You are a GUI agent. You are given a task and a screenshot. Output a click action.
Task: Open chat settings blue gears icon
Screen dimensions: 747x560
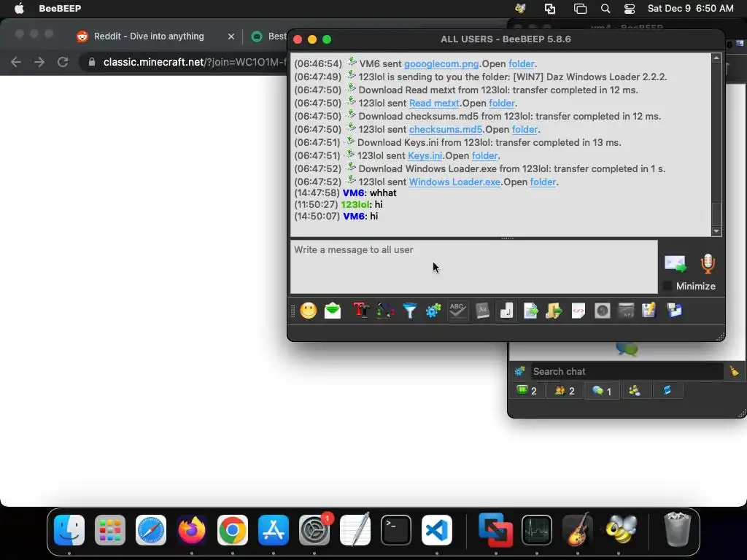[x=433, y=311]
